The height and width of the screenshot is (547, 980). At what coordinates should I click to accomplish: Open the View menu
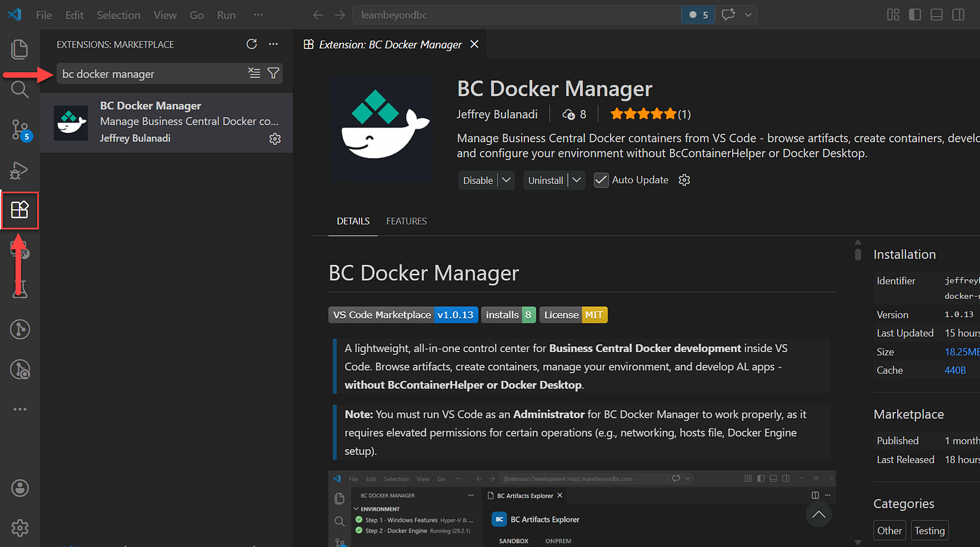[165, 15]
